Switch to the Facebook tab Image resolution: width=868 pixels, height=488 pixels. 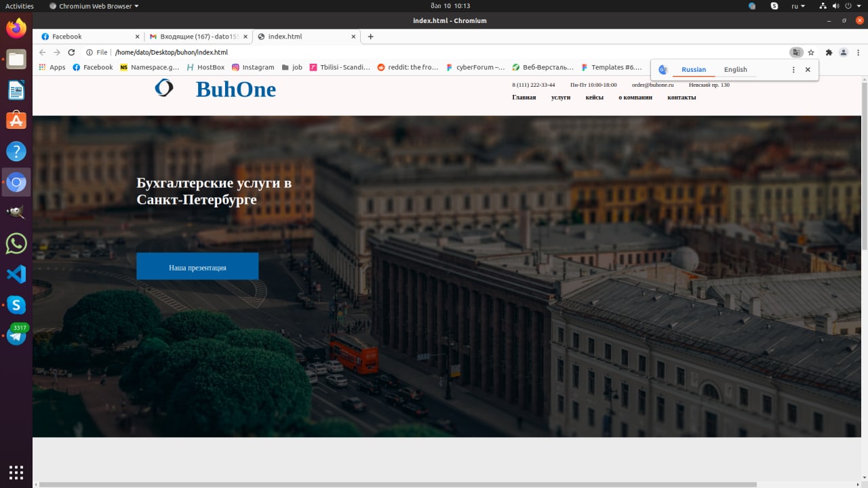click(x=88, y=37)
